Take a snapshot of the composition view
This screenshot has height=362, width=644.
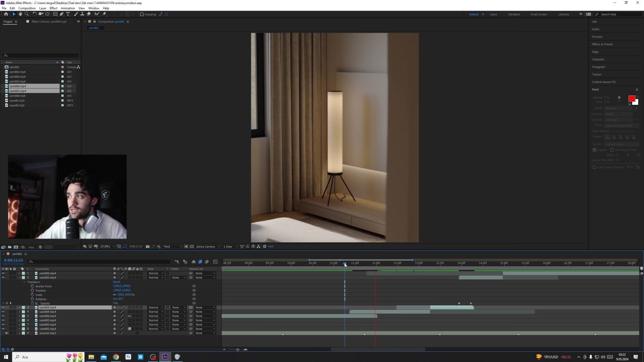(x=148, y=246)
